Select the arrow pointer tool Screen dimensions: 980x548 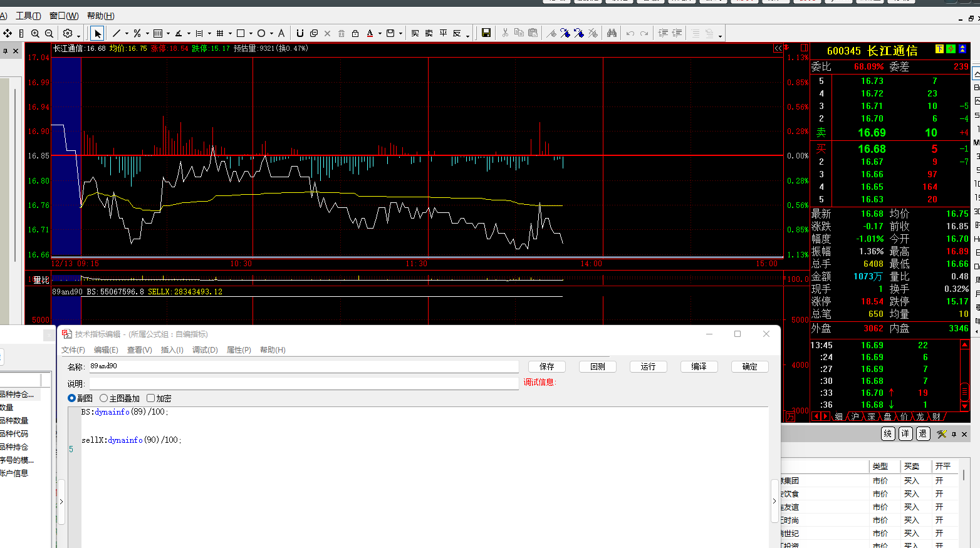coord(97,33)
